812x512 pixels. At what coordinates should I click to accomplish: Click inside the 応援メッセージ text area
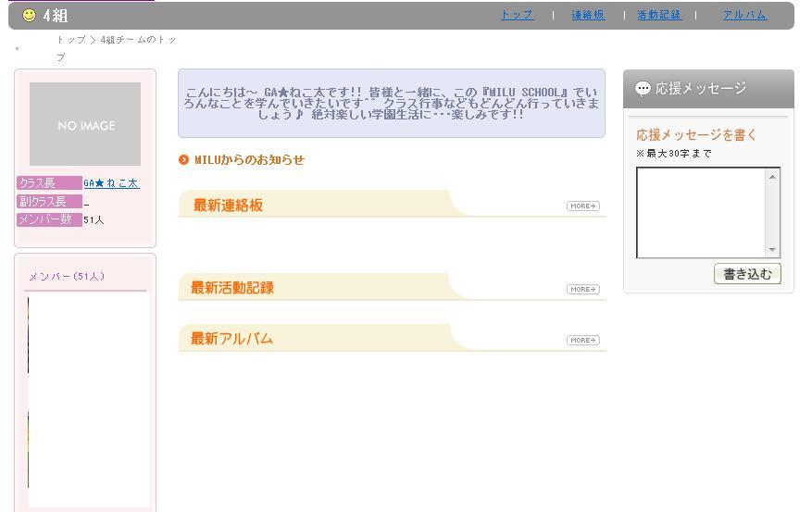(x=701, y=212)
